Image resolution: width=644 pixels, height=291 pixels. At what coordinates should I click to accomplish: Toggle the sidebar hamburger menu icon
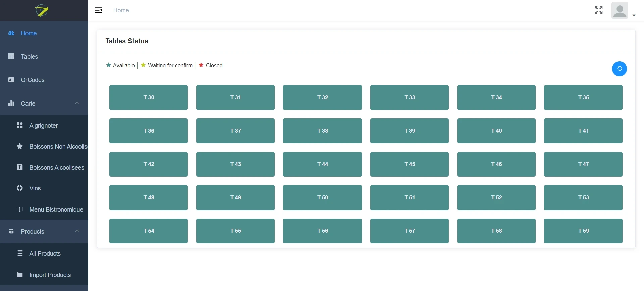coord(99,10)
